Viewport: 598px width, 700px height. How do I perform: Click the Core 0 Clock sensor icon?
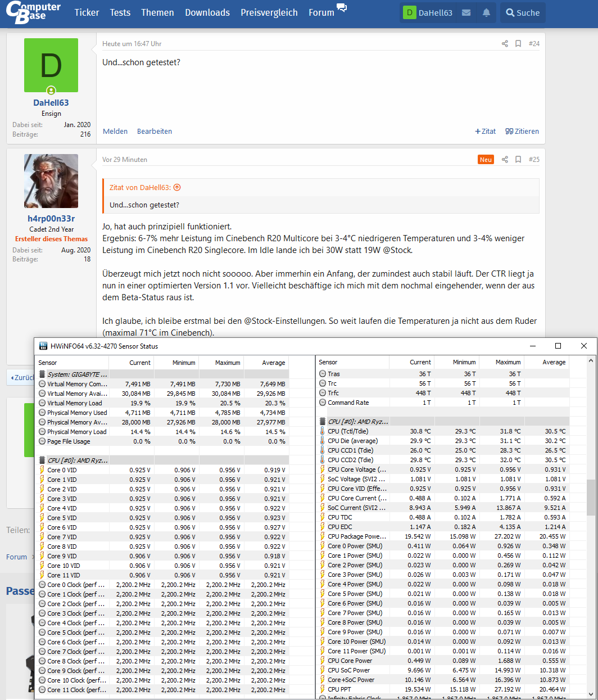[x=42, y=585]
